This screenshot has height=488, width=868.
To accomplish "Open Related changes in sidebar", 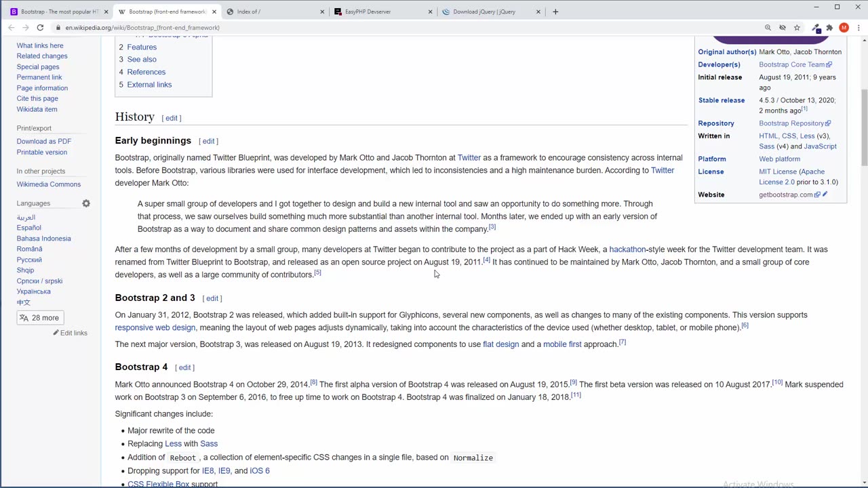I will 42,56.
